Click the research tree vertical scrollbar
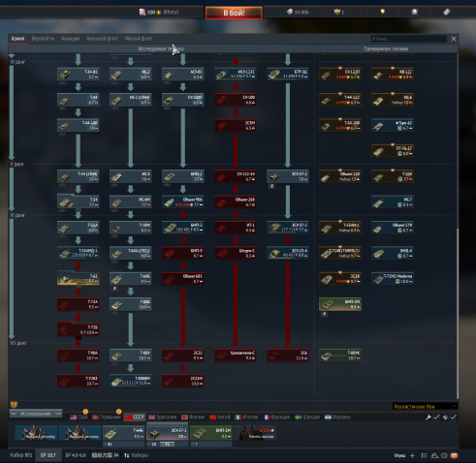Image resolution: width=476 pixels, height=463 pixels. coord(458,313)
